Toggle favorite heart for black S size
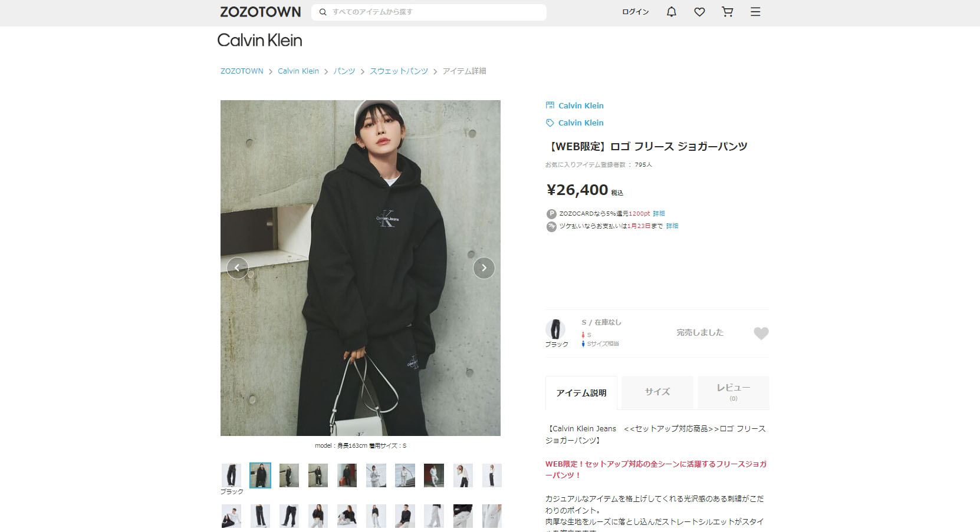980x532 pixels. [x=761, y=333]
